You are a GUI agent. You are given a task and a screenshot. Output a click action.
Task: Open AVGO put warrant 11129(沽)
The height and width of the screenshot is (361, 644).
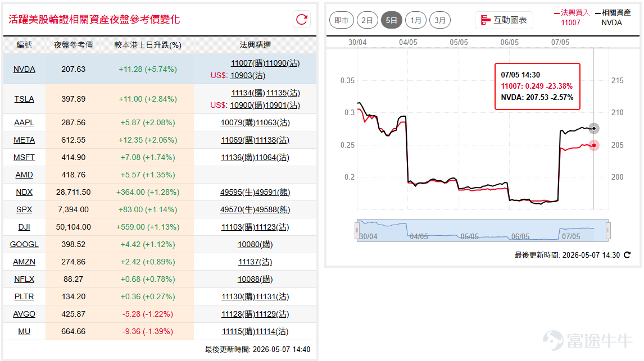(273, 314)
